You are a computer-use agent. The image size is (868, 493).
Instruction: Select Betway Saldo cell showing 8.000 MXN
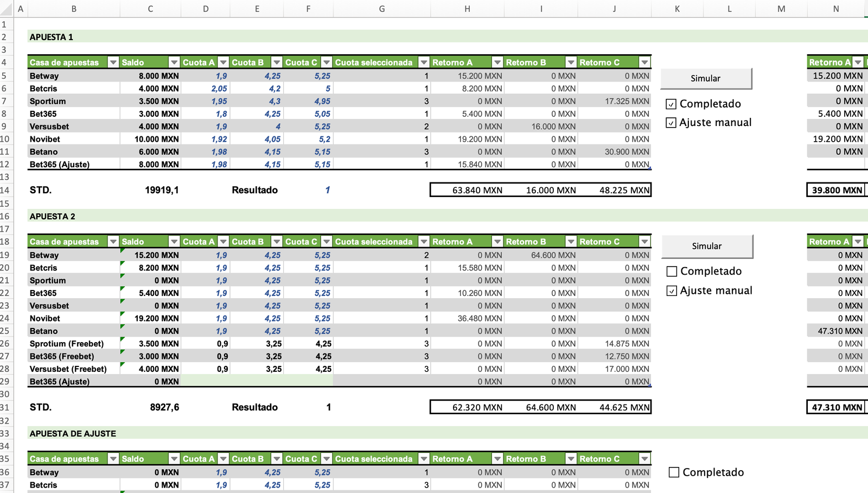coord(150,76)
